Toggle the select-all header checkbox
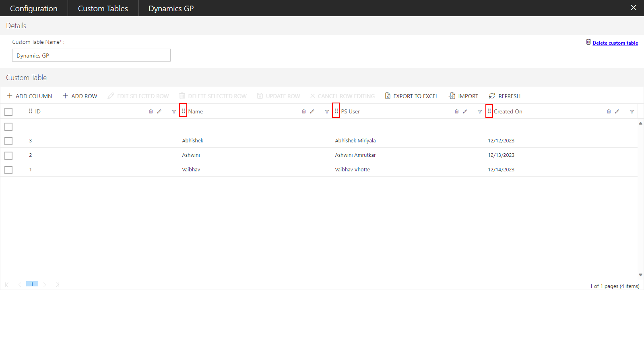Image resolution: width=644 pixels, height=362 pixels. pos(8,112)
